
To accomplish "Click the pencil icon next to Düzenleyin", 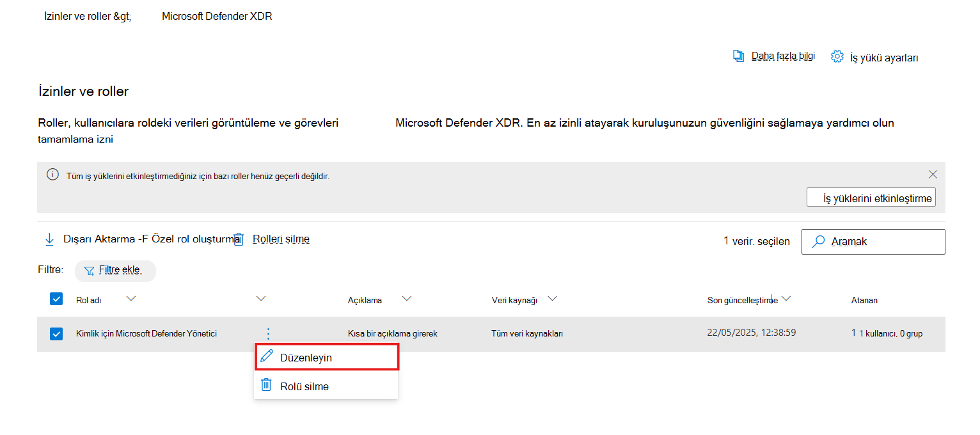I will (x=267, y=356).
